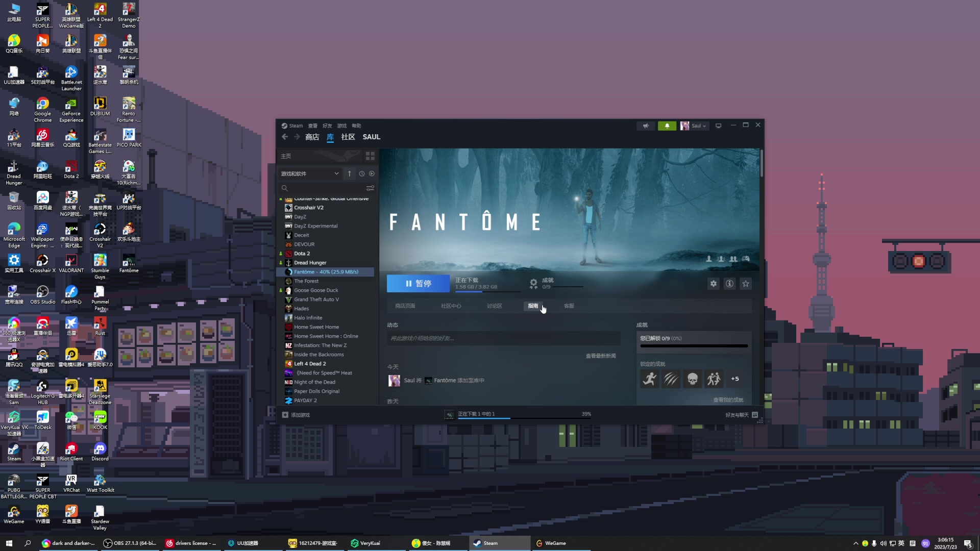Click Fantôme download size progress bar
The image size is (980, 551).
(487, 291)
